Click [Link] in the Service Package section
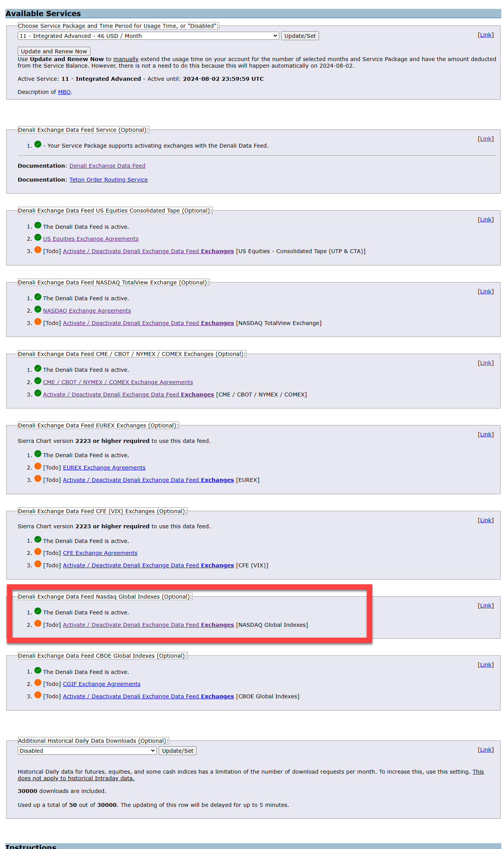The height and width of the screenshot is (849, 504). click(485, 35)
